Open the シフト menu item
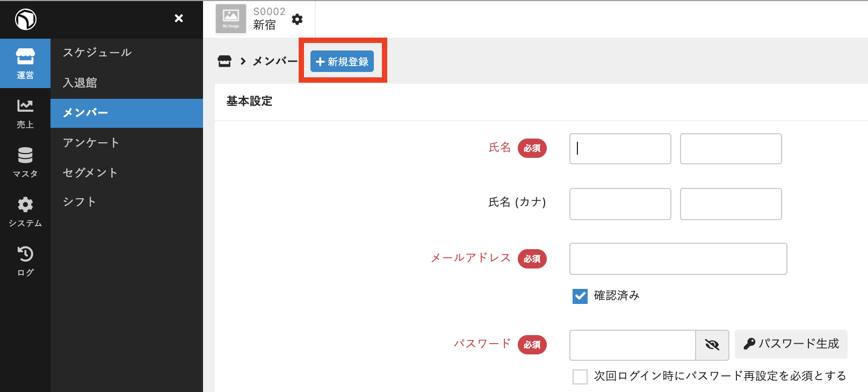Viewport: 868px width, 392px height. (79, 202)
